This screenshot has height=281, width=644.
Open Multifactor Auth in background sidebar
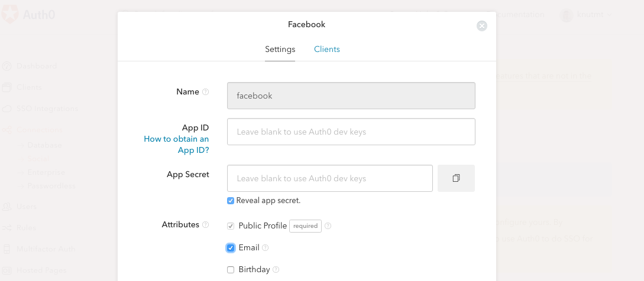pos(46,249)
